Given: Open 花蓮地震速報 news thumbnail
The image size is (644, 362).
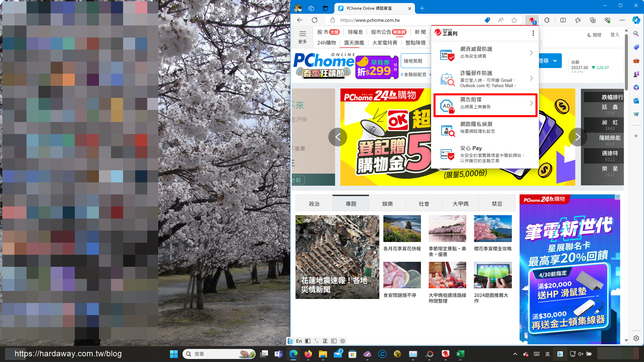Looking at the screenshot, I should [337, 257].
